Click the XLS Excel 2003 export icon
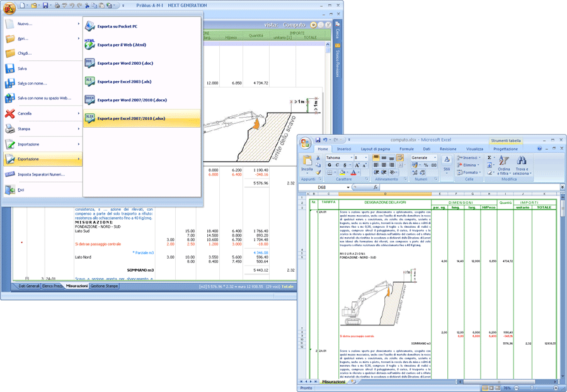The width and height of the screenshot is (567, 392). [89, 81]
